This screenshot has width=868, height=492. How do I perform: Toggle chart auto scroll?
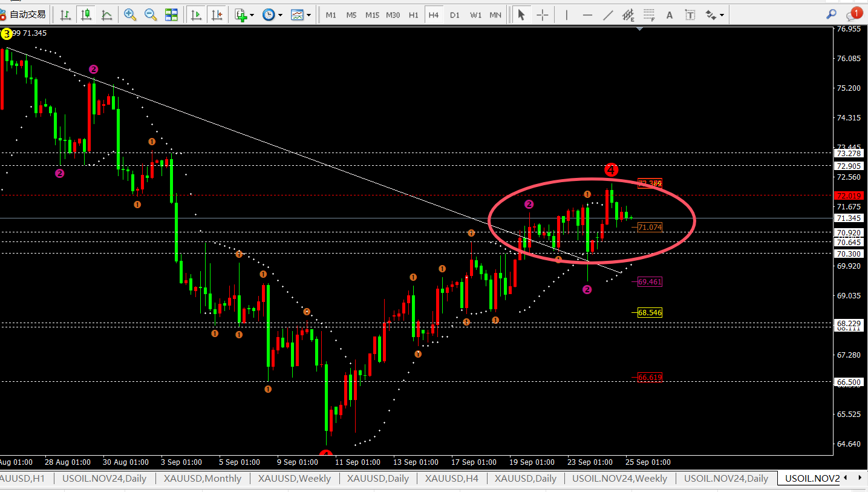(195, 15)
